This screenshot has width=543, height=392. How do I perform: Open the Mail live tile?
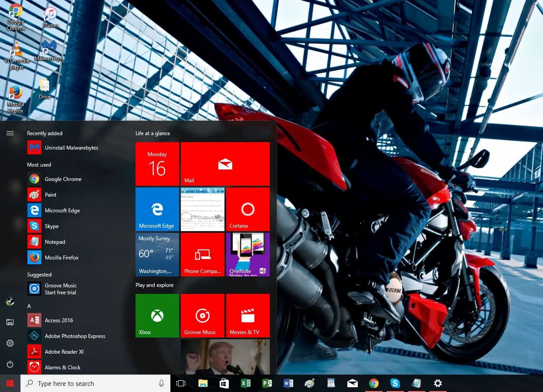point(225,164)
